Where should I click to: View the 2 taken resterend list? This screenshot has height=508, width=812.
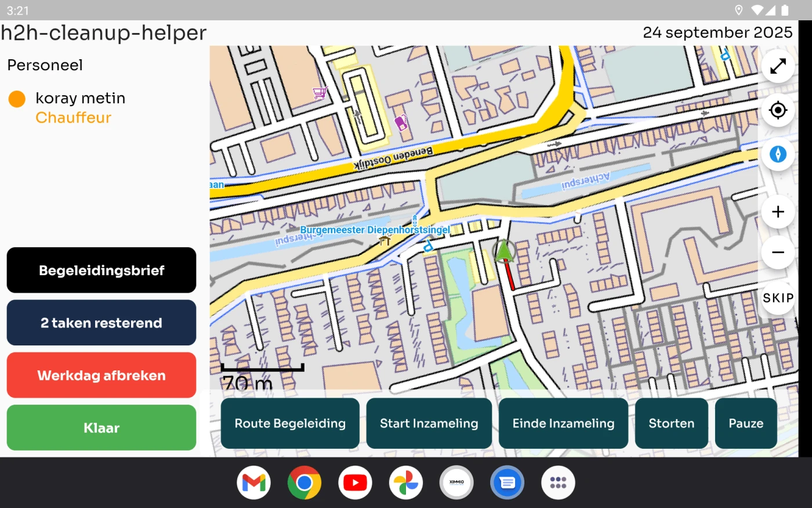pyautogui.click(x=101, y=323)
